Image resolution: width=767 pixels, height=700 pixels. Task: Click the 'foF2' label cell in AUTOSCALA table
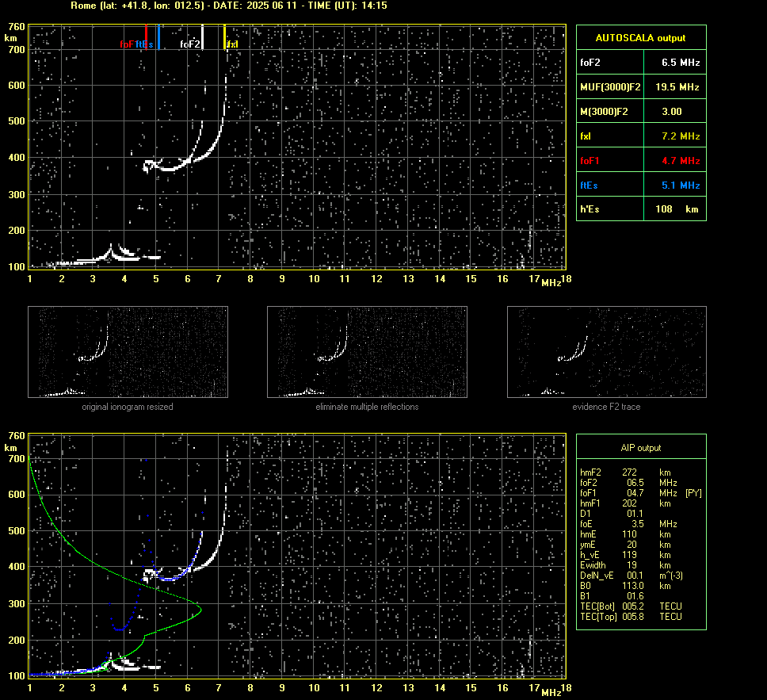(610, 62)
